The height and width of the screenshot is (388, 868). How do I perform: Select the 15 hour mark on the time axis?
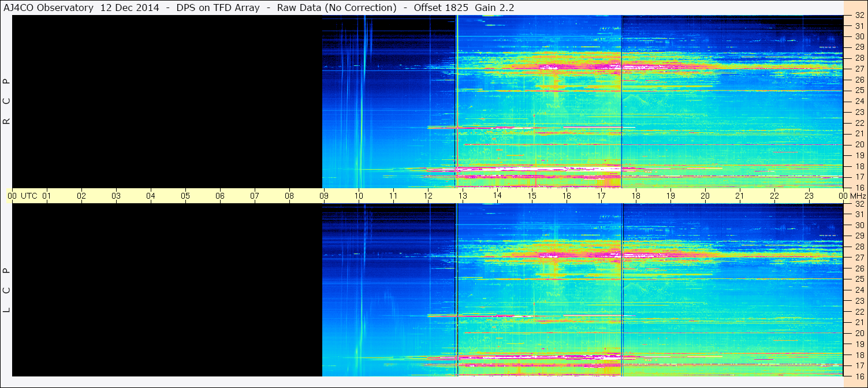(532, 196)
